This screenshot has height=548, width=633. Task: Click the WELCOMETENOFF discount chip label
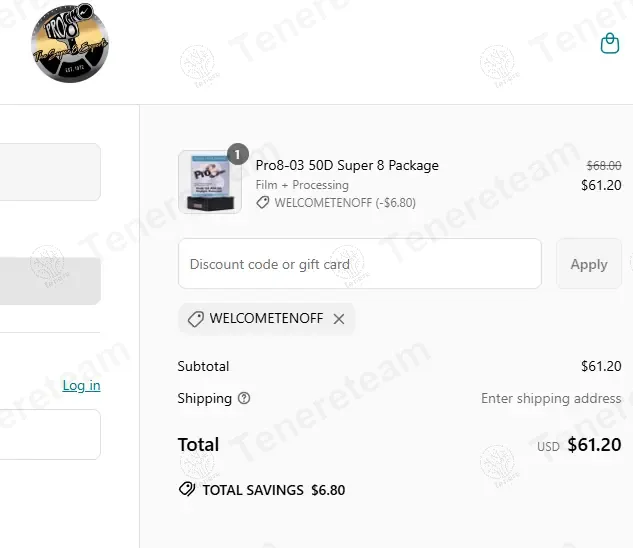tap(266, 319)
